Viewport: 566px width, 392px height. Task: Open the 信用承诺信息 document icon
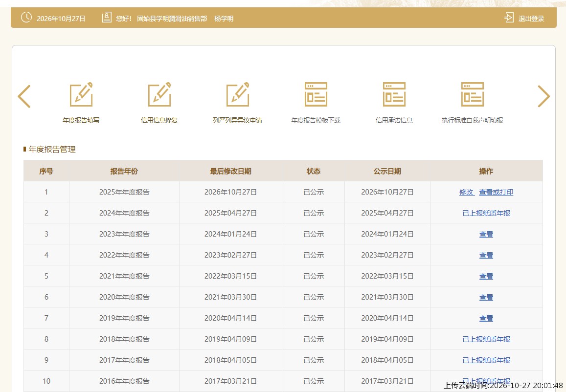(x=394, y=94)
